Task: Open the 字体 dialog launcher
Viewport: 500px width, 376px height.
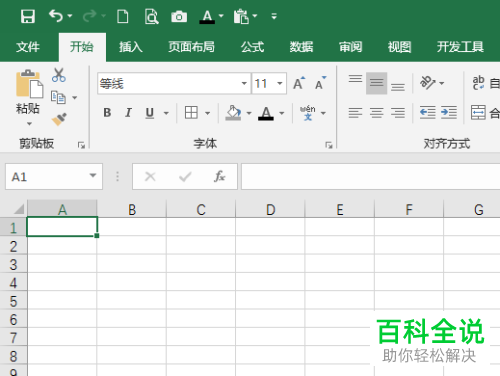Action: pos(329,145)
